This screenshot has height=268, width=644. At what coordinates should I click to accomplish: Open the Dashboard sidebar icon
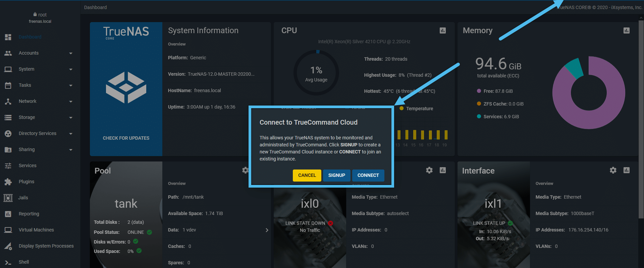[8, 37]
